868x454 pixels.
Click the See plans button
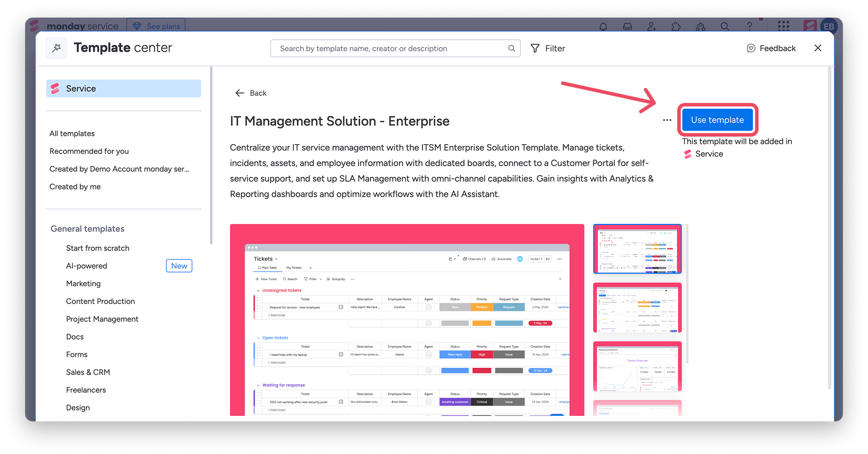tap(156, 26)
